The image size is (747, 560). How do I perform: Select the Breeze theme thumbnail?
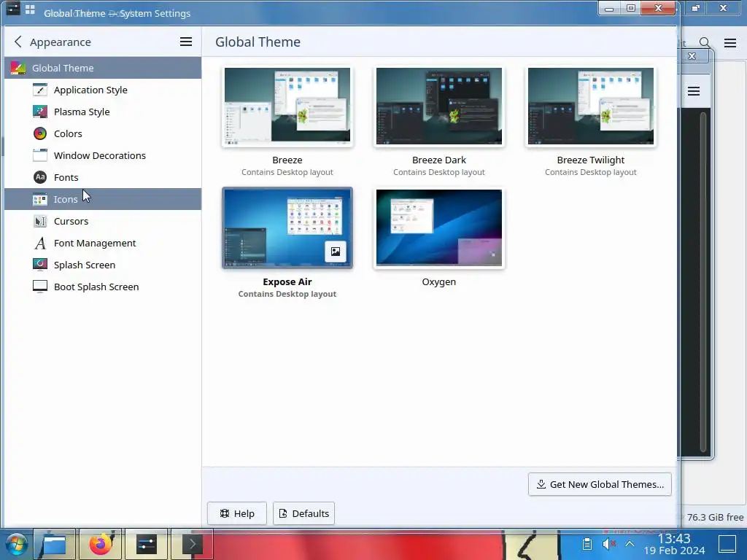tap(287, 106)
